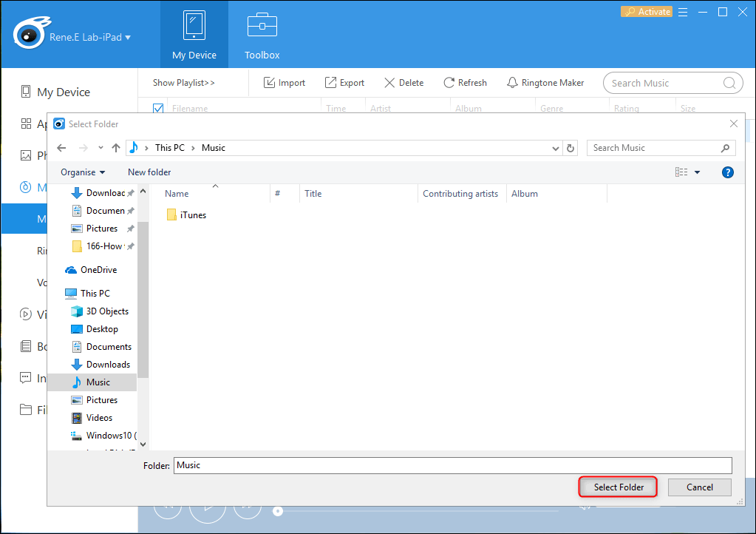This screenshot has width=756, height=534.
Task: Go up one folder level arrow
Action: (x=116, y=148)
